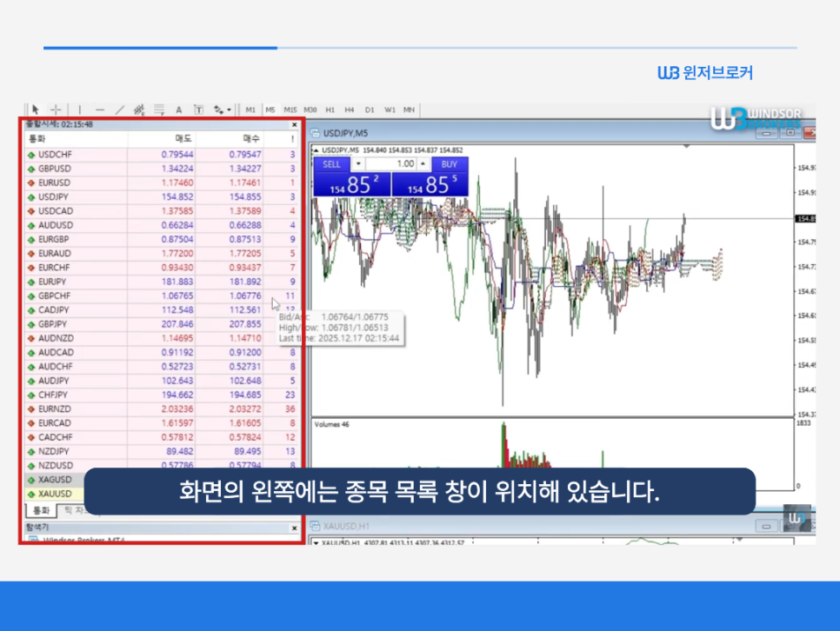Viewport: 840px width, 631px height.
Task: Activate the text 'A' tool
Action: click(179, 110)
